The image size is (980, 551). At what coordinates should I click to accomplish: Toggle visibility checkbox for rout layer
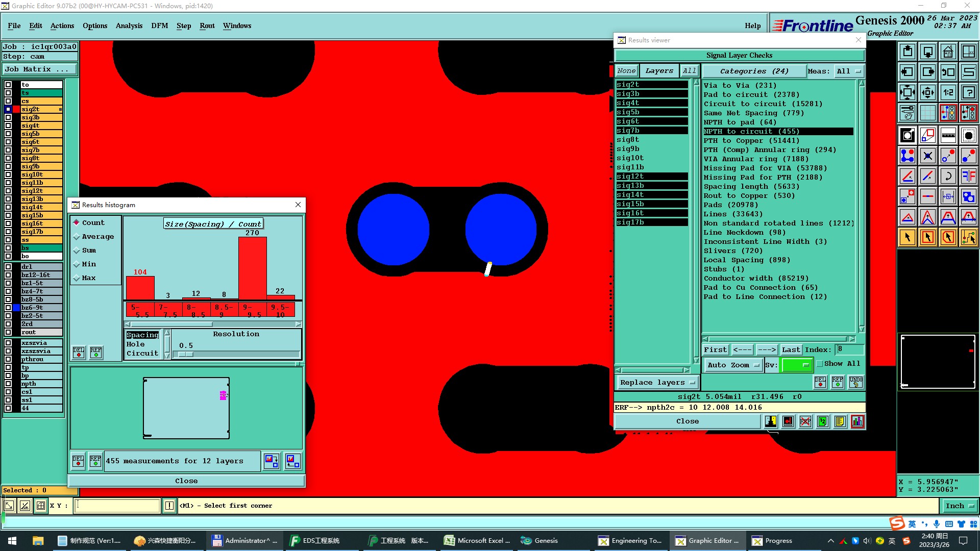coord(8,332)
